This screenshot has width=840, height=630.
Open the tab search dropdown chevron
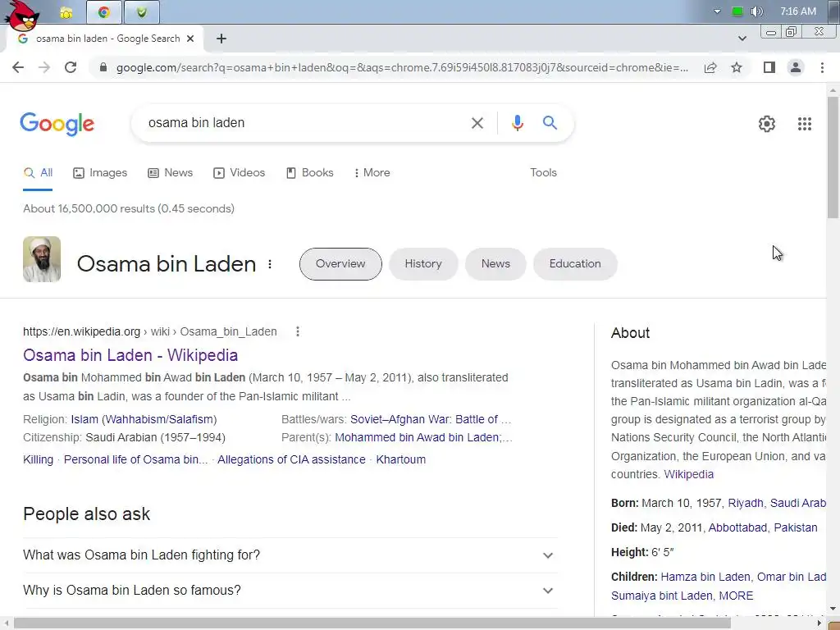pyautogui.click(x=742, y=39)
